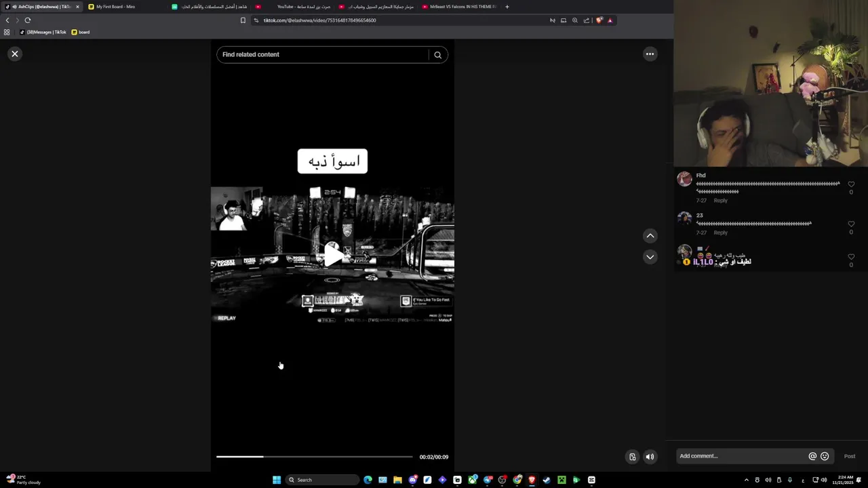
Task: Click the share icon in address bar
Action: [587, 20]
